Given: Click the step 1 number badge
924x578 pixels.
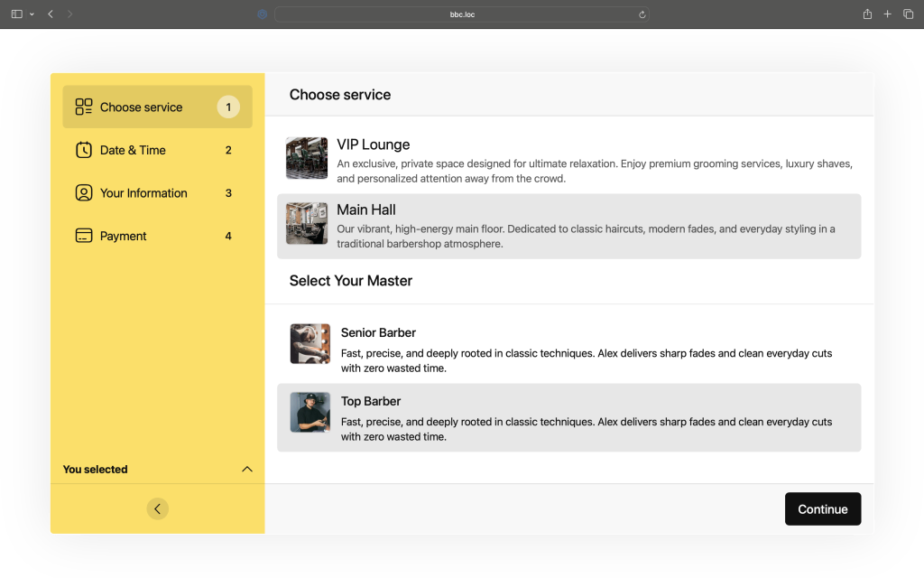Looking at the screenshot, I should point(228,107).
